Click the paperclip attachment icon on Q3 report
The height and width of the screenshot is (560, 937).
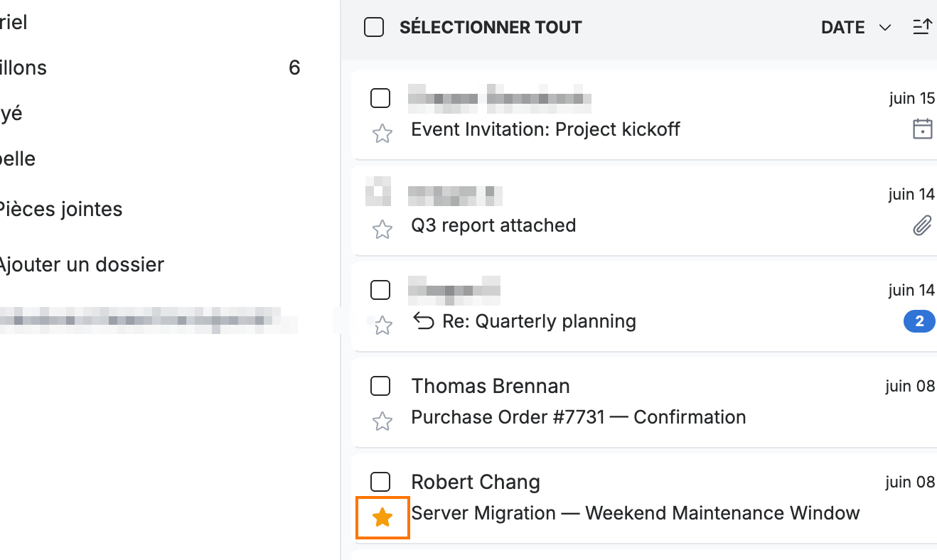click(922, 226)
